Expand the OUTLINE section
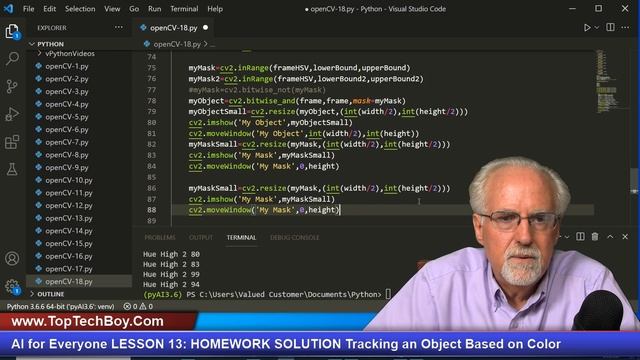Screen dimensions: 640x360 tap(51, 294)
